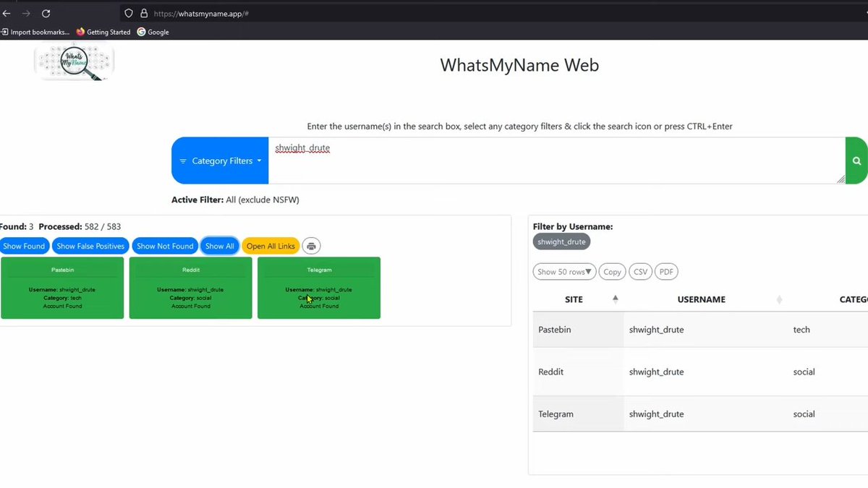
Task: Click social category in Telegram row
Action: click(x=804, y=414)
